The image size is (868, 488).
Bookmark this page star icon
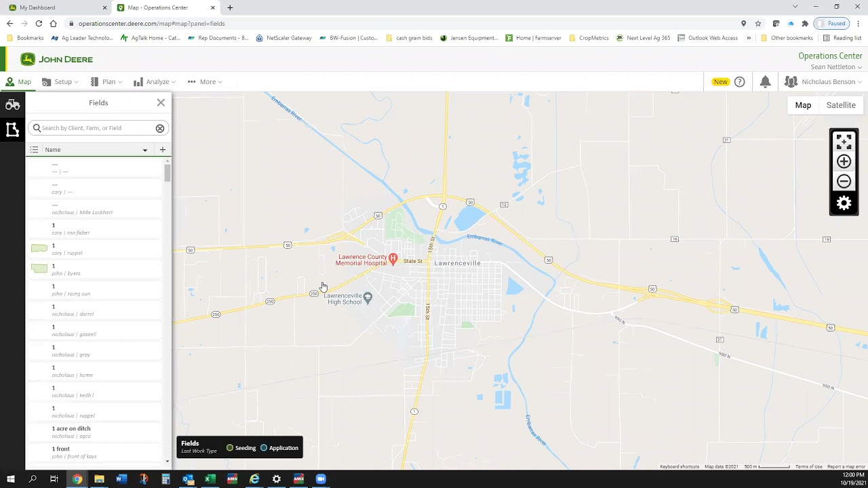pyautogui.click(x=758, y=24)
